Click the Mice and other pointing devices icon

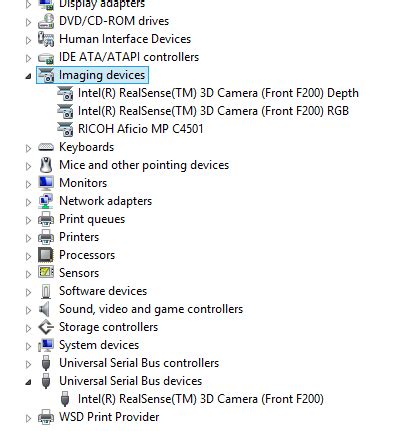[46, 165]
